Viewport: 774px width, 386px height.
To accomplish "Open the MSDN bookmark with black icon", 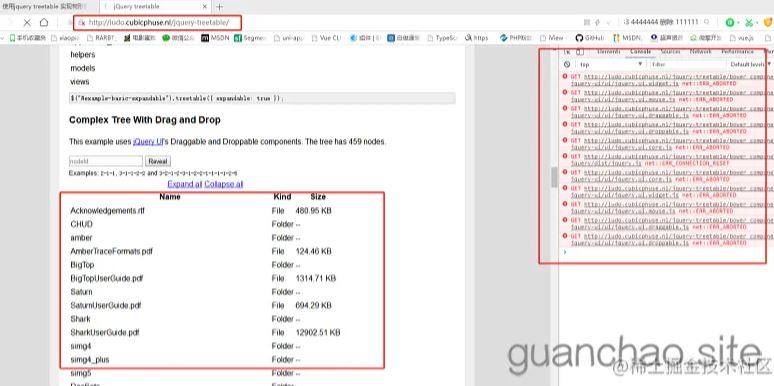I will coord(215,38).
